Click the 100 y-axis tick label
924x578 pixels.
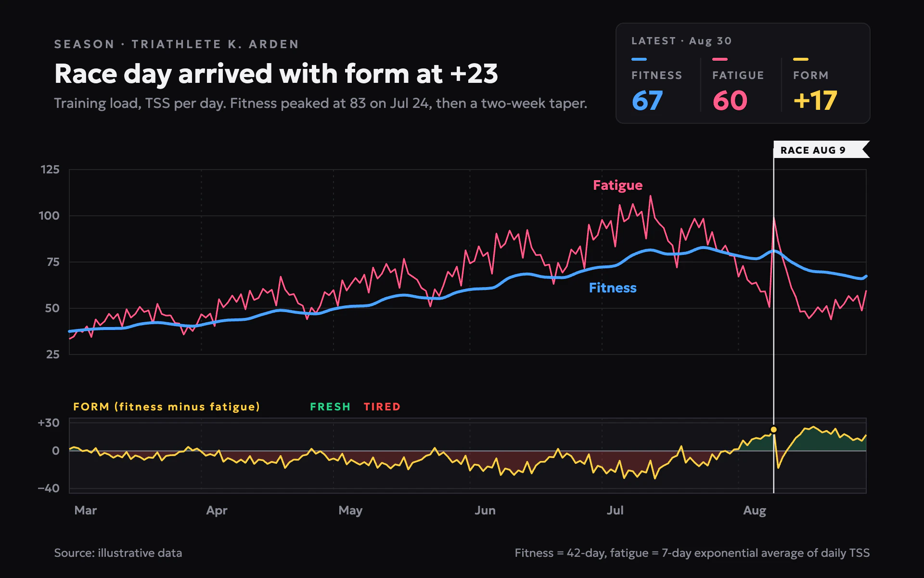click(x=49, y=216)
